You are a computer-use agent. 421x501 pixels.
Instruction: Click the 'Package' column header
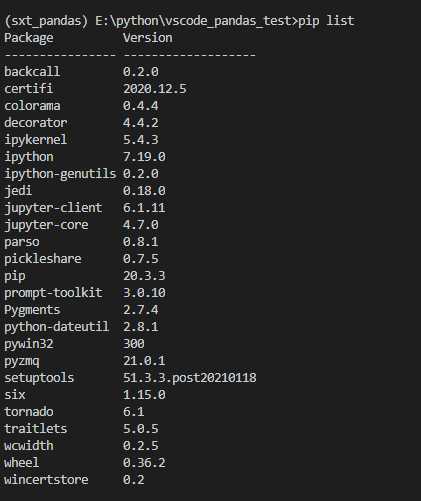[x=29, y=38]
